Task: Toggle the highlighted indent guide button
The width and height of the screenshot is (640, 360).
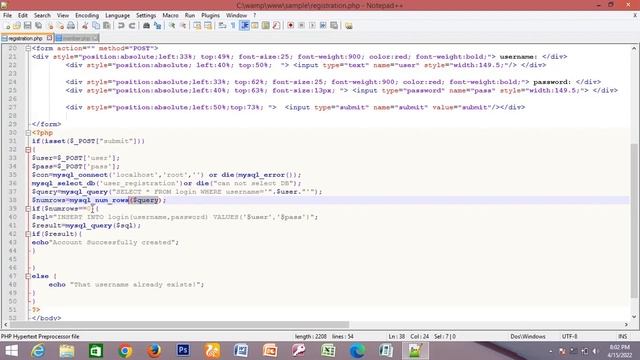Action: [244, 26]
